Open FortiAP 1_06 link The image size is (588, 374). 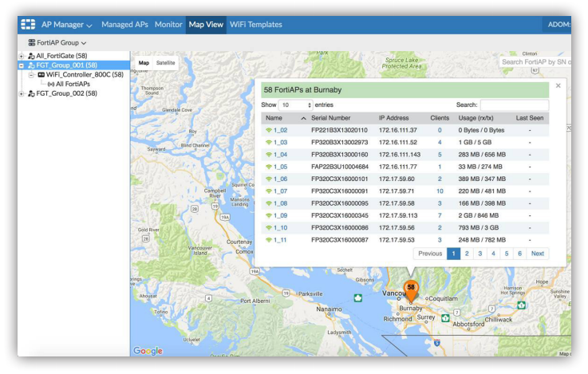(x=280, y=179)
